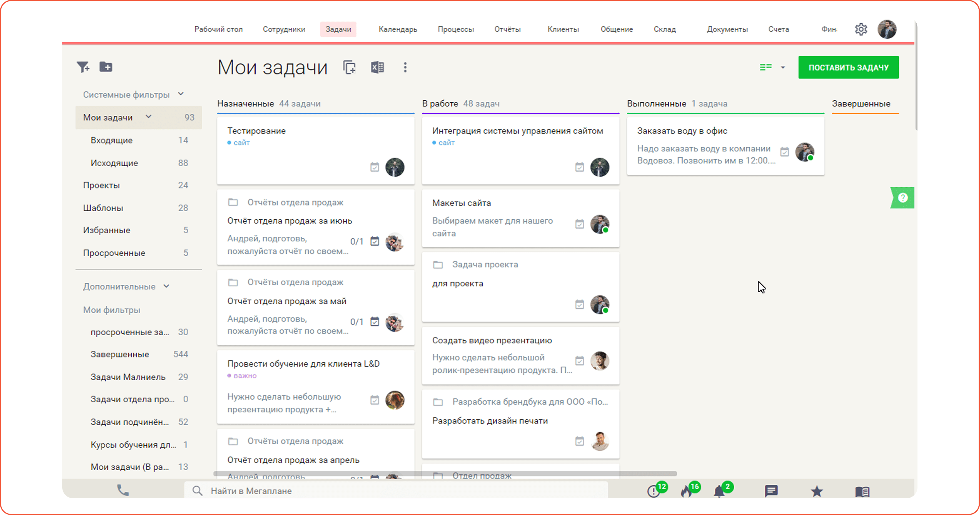Click the copy/duplicate icon next to Мои задачи
This screenshot has width=980, height=515.
pos(350,67)
